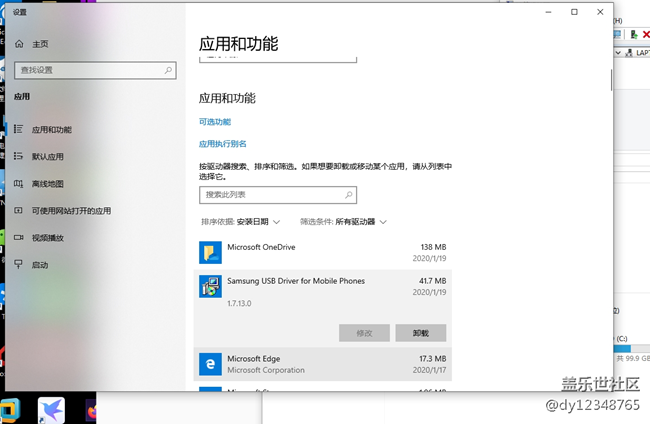The height and width of the screenshot is (424, 650).
Task: Click the Samsung USB Driver app icon
Action: click(x=210, y=286)
